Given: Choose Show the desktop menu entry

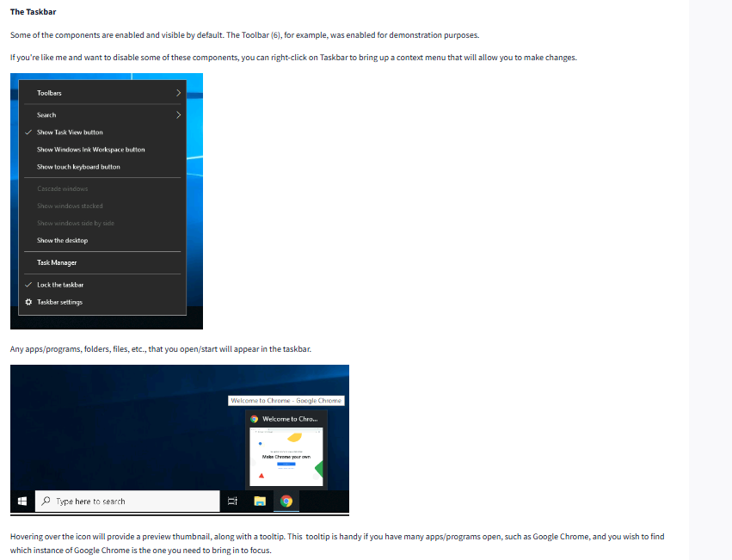Looking at the screenshot, I should 62,241.
